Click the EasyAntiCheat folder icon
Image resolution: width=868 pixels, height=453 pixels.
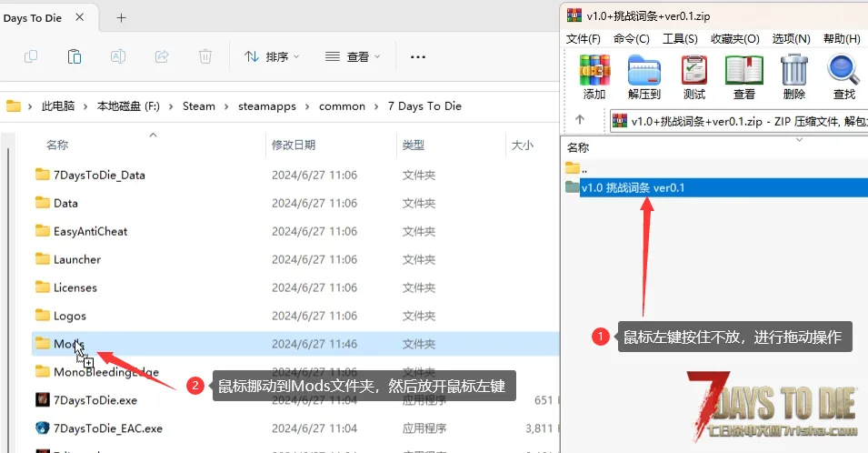tap(42, 230)
